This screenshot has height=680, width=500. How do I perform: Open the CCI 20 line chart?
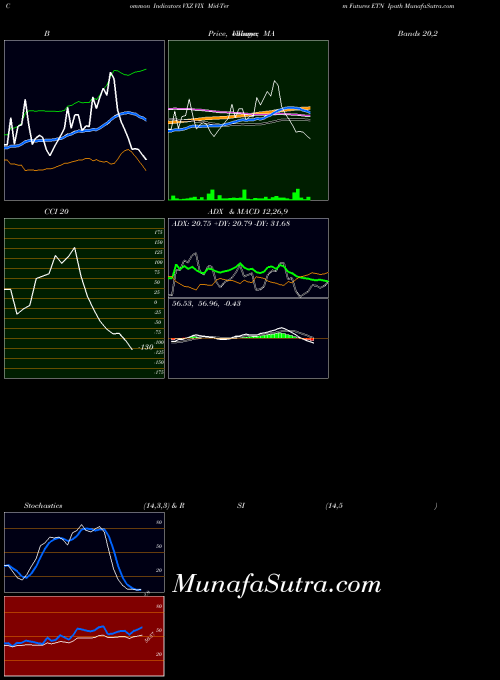85,298
